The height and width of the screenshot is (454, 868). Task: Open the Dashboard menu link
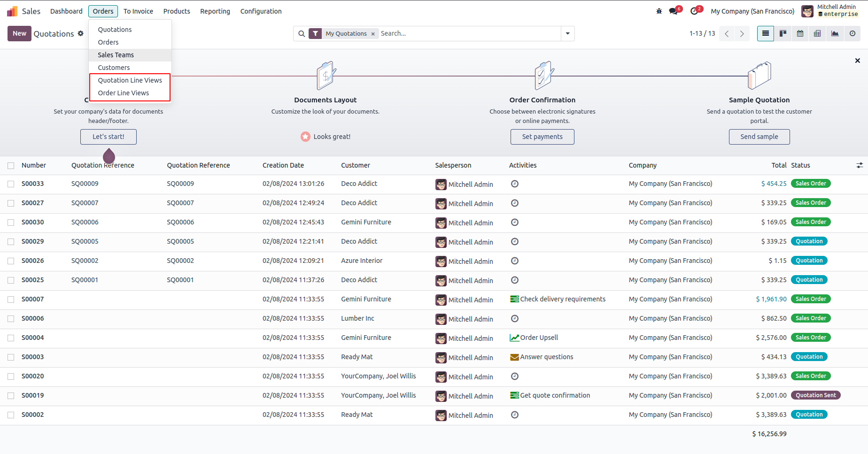pos(66,11)
